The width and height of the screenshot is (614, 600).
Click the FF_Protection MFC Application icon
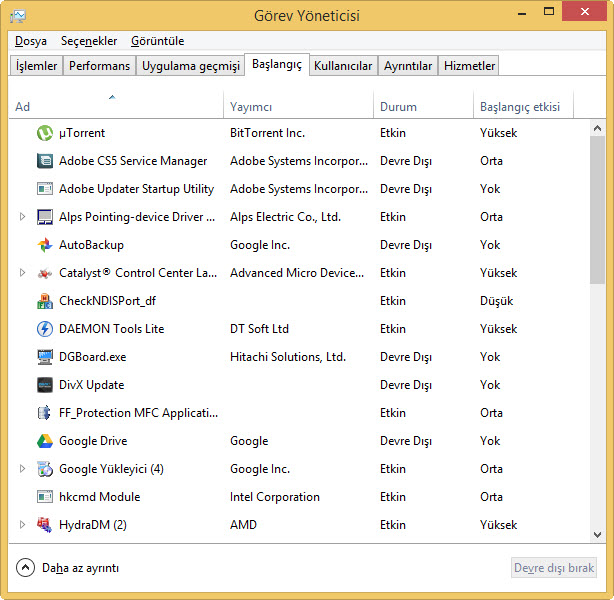point(45,413)
